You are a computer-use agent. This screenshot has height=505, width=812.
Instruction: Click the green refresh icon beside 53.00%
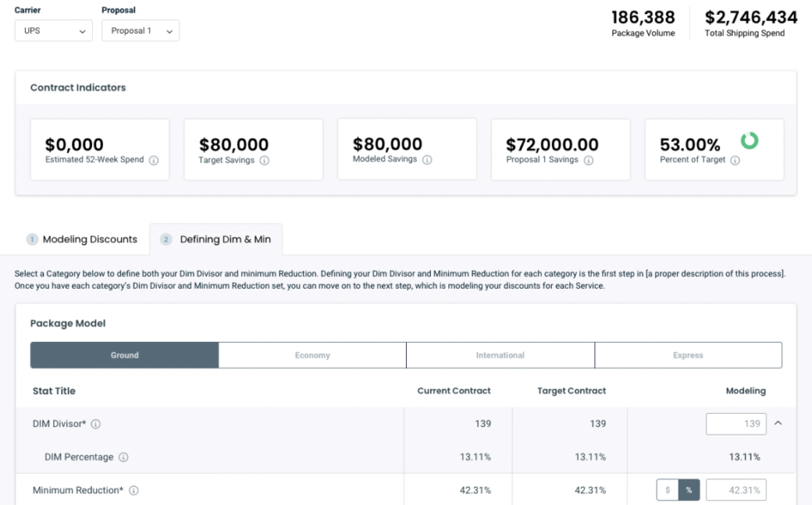pos(751,141)
